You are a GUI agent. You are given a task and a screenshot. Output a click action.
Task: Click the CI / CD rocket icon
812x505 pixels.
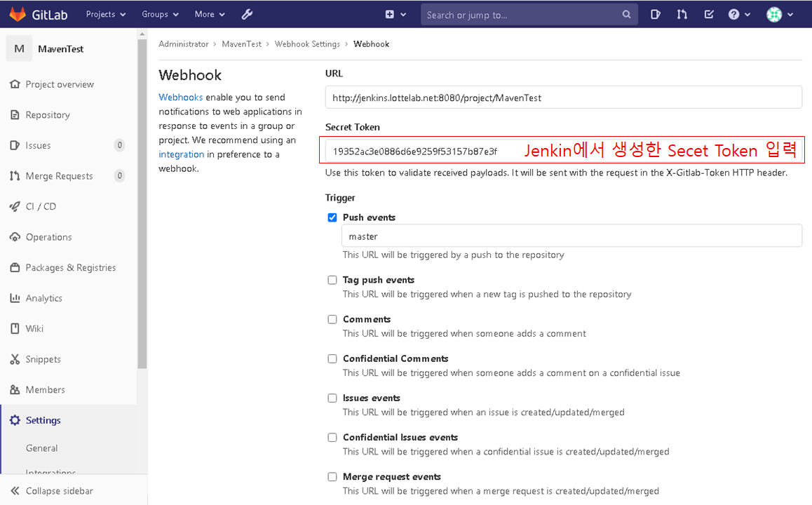pyautogui.click(x=15, y=206)
